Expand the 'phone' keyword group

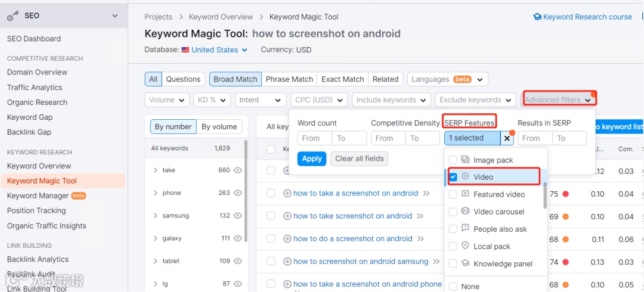[155, 192]
